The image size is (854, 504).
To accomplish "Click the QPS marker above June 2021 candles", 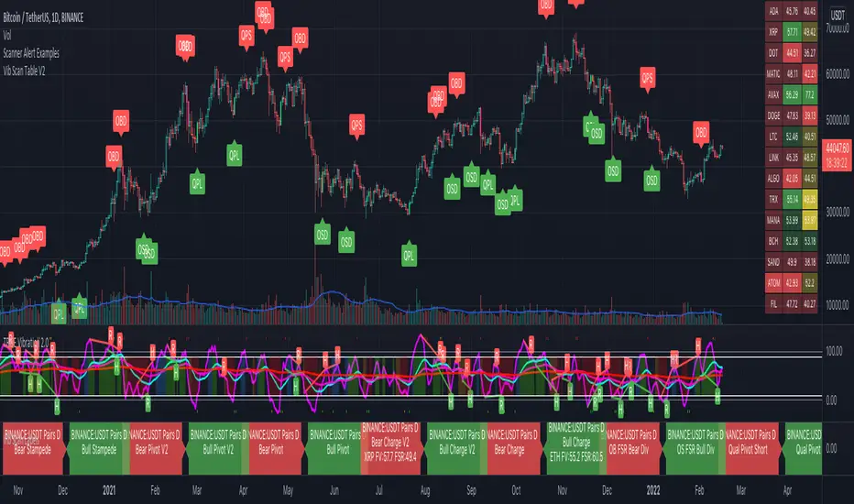I will point(356,126).
